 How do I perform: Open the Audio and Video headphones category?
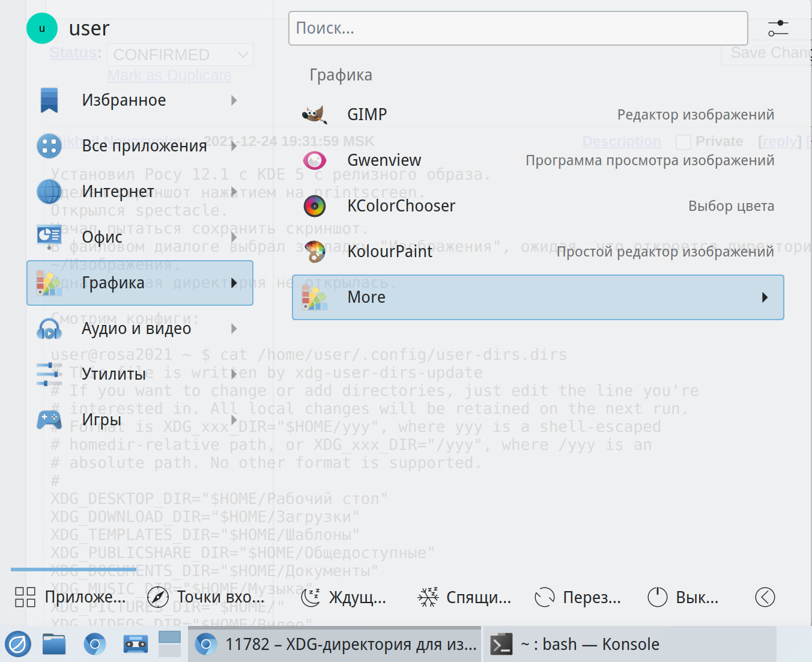tap(49, 329)
